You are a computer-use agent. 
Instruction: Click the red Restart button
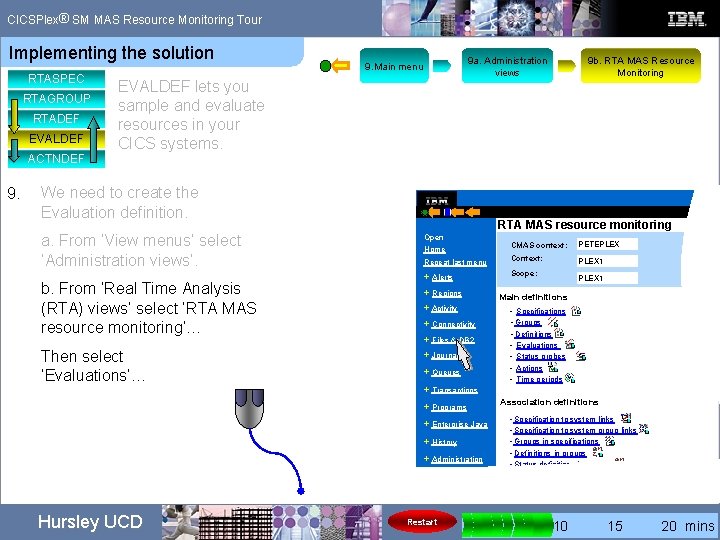(x=422, y=522)
